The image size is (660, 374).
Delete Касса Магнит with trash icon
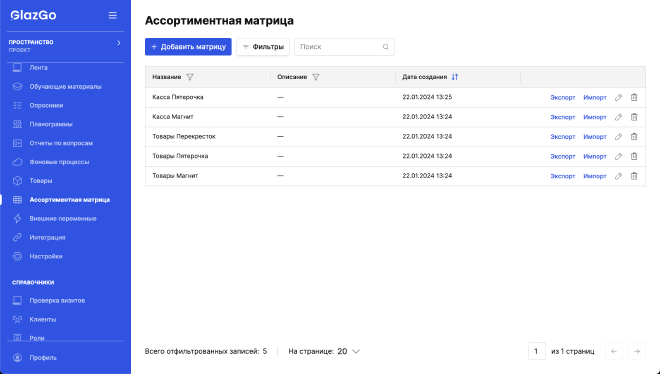(634, 117)
